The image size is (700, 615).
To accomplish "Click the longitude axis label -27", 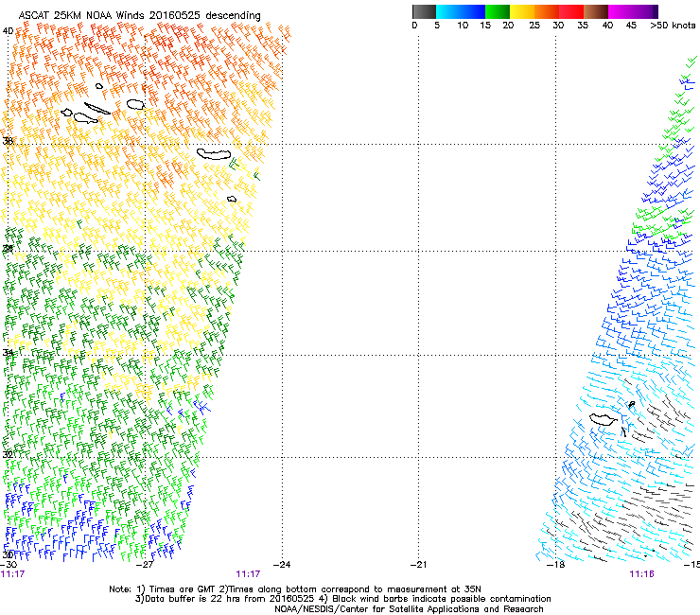I will [145, 565].
